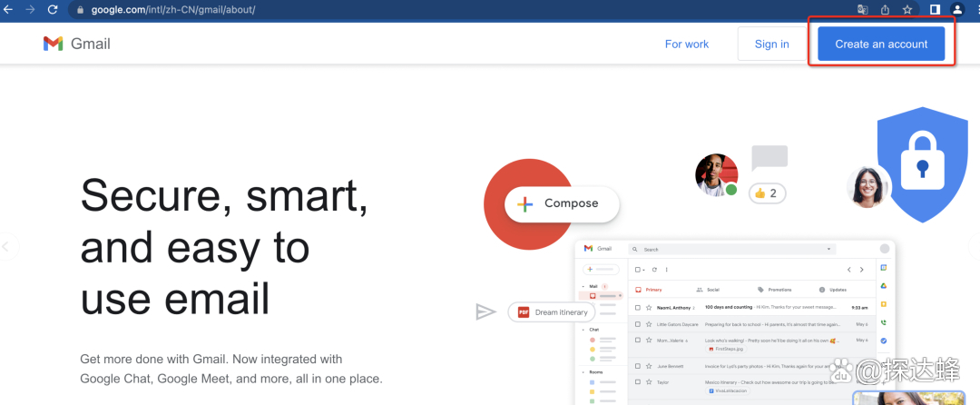Show previous slide with left carousel arrow
Image resolution: width=980 pixels, height=405 pixels.
pos(6,246)
